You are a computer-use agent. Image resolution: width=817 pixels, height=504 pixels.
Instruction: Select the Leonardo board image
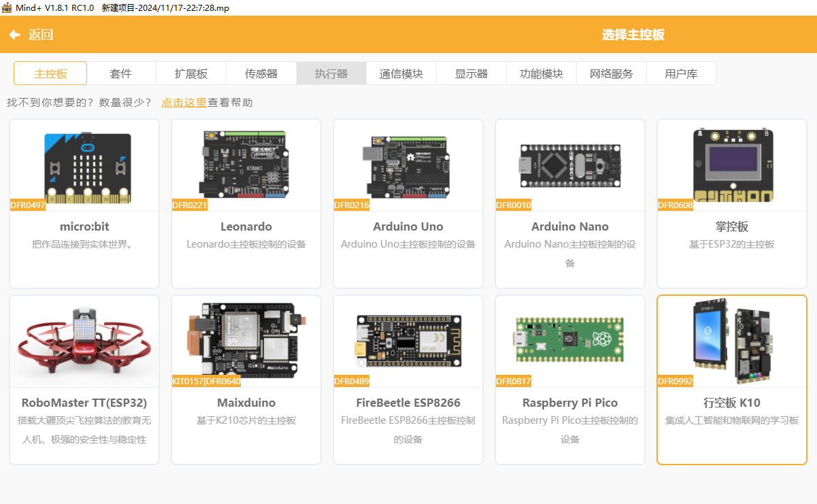click(x=246, y=165)
